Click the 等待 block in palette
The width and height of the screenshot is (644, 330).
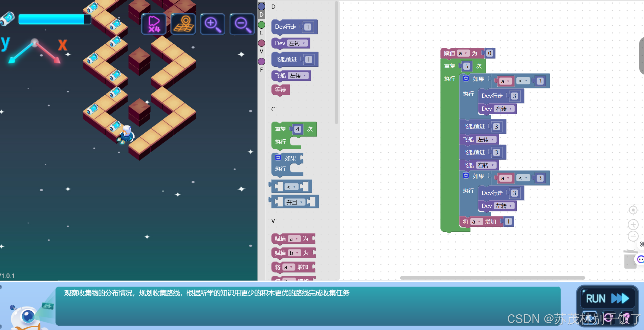281,90
